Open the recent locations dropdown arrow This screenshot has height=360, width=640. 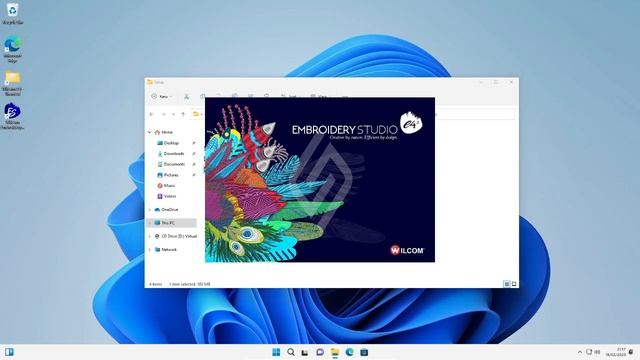(x=173, y=114)
